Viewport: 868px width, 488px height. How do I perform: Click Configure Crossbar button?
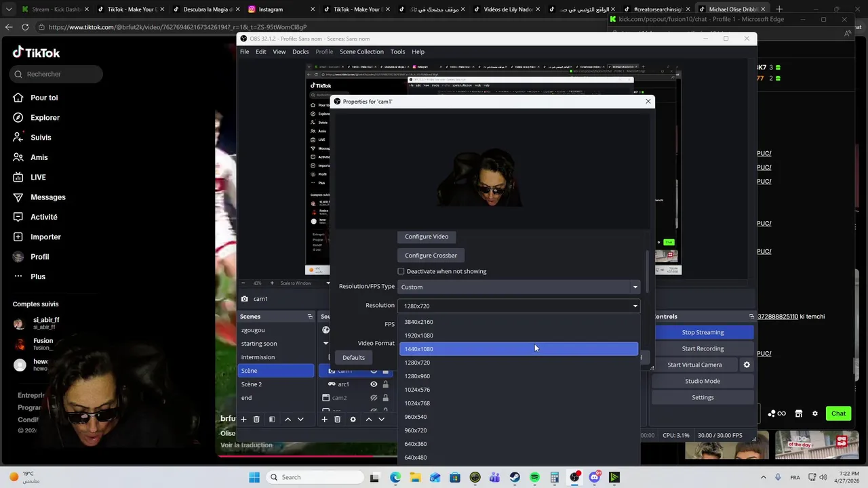pyautogui.click(x=431, y=256)
